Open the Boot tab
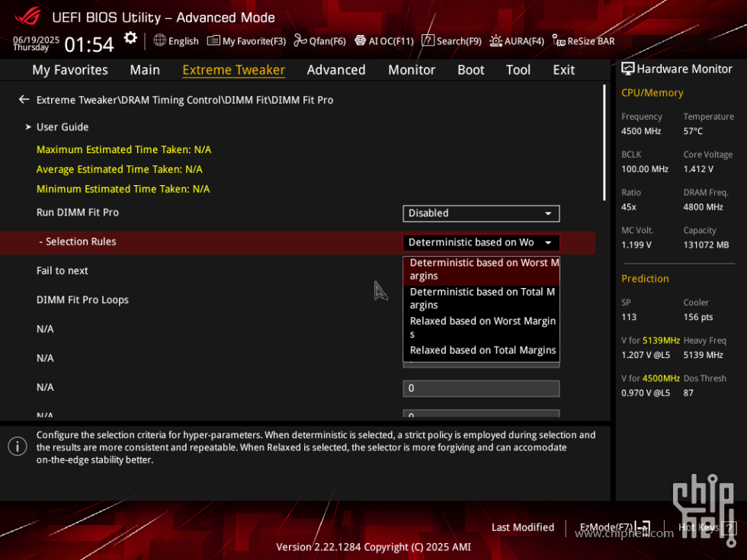This screenshot has height=560, width=747. (x=471, y=70)
